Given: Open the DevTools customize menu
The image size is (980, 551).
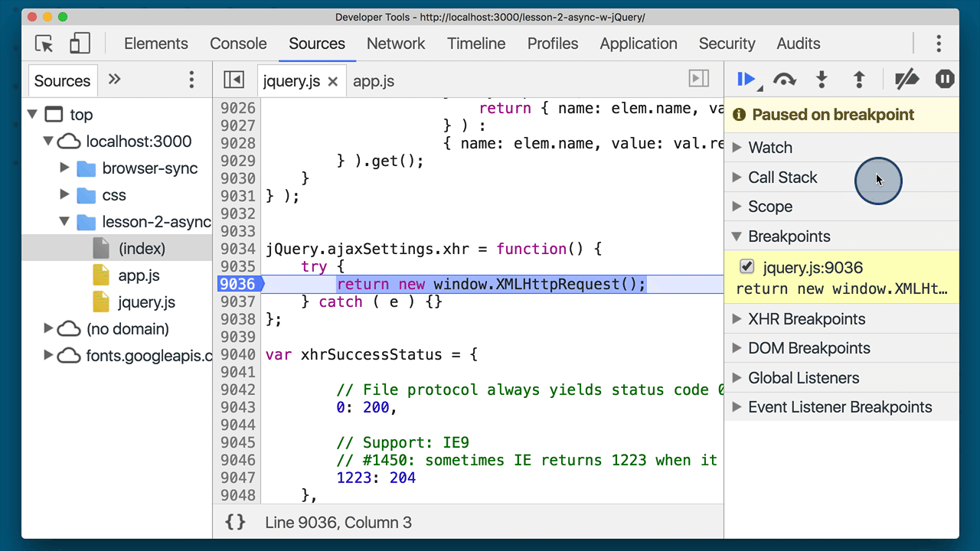Looking at the screenshot, I should 939,44.
